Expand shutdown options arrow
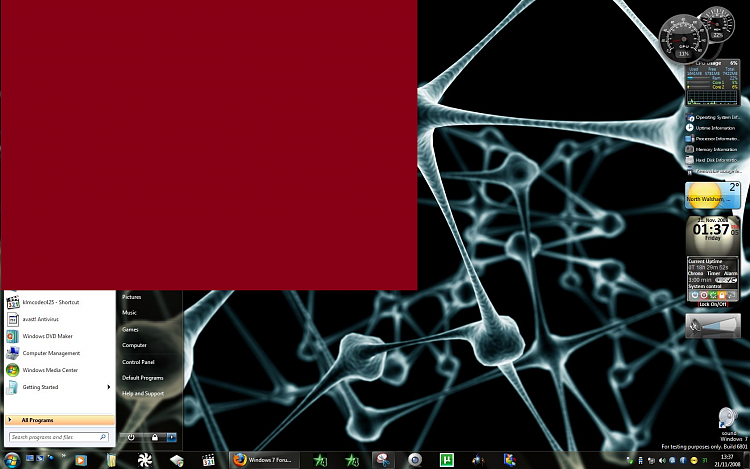The width and height of the screenshot is (750, 469). (172, 437)
